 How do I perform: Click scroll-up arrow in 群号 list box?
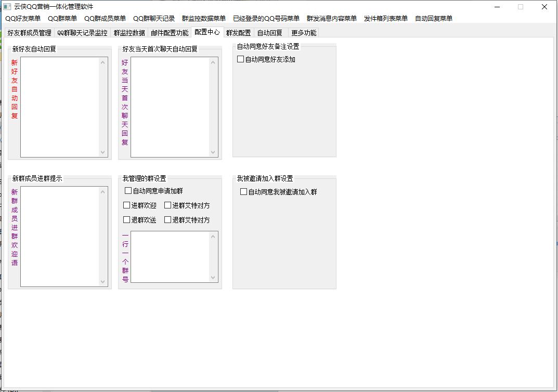coord(213,237)
